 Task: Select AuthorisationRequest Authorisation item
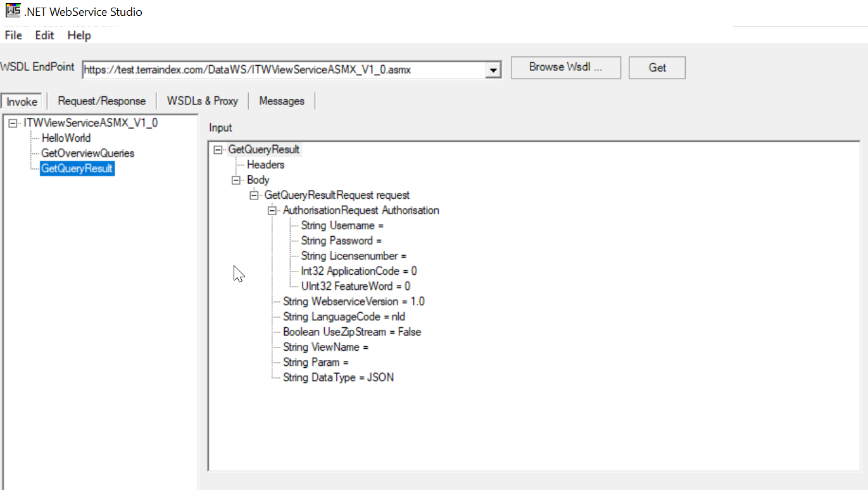pyautogui.click(x=361, y=210)
